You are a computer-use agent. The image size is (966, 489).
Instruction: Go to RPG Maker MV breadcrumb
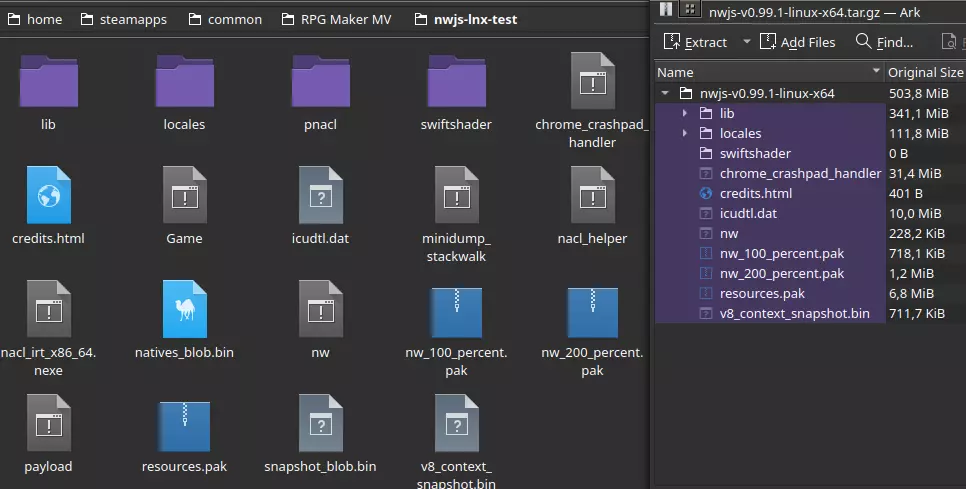point(336,19)
